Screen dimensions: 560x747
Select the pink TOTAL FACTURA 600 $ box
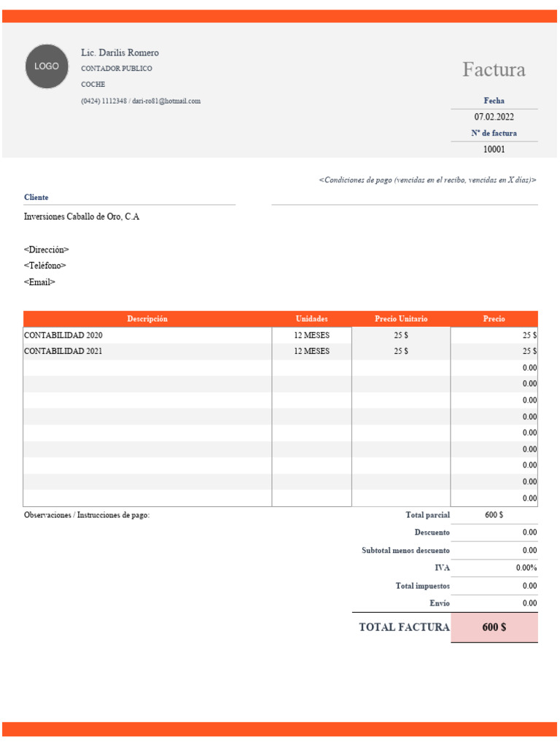coord(494,627)
